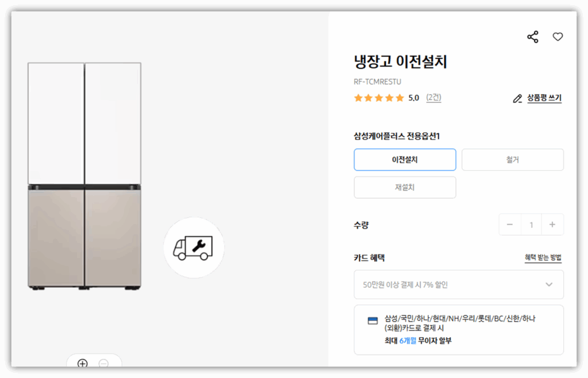Zoom in with the plus magnifier icon
588x378 pixels.
[83, 363]
